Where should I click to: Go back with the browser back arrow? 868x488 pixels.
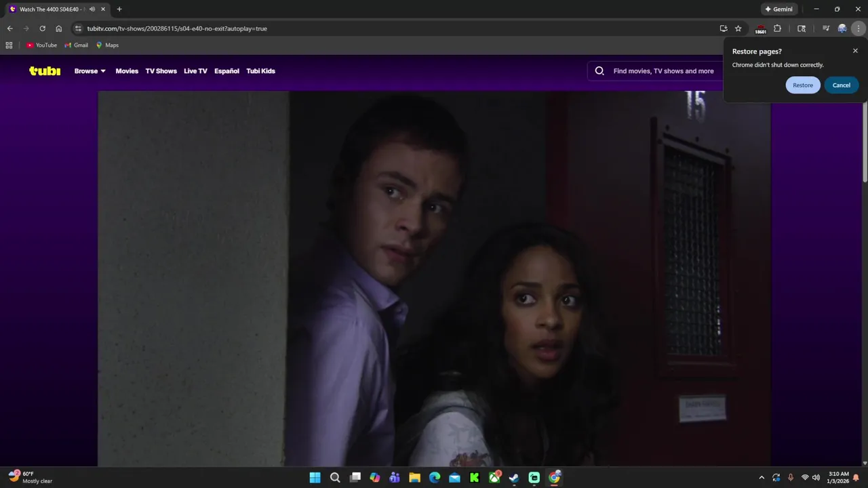9,28
